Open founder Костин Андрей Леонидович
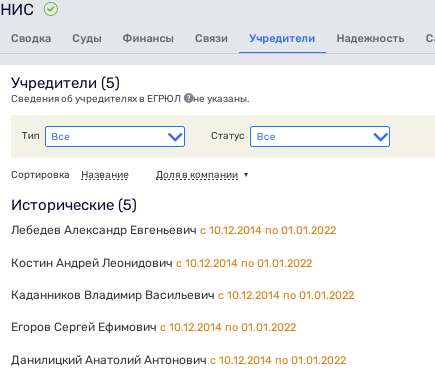 pos(92,263)
